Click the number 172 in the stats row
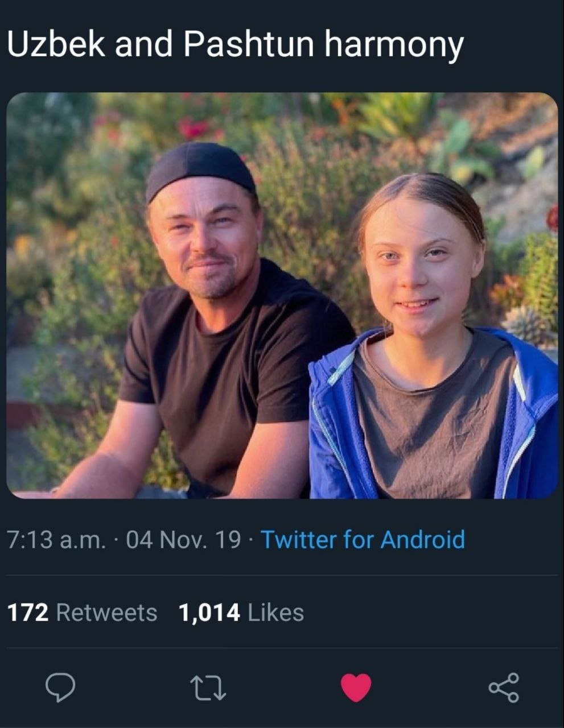Viewport: 564px width, 728px height. pos(28,613)
